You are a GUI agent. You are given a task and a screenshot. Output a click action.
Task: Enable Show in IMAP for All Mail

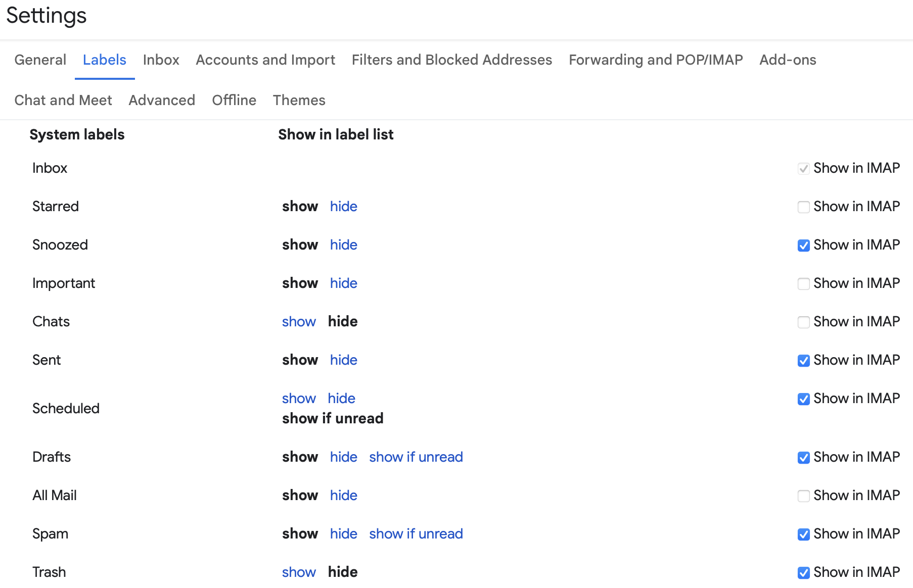coord(804,496)
